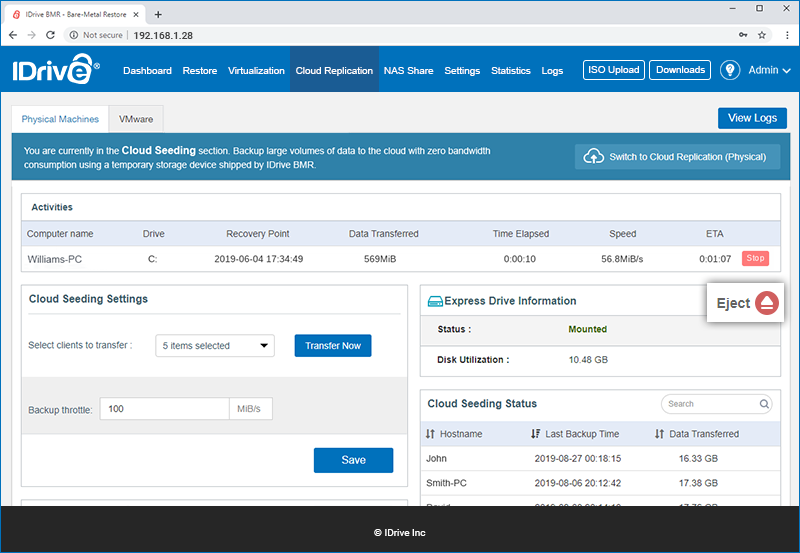Click ETA value 0:01:07
The width and height of the screenshot is (800, 553).
click(x=715, y=259)
